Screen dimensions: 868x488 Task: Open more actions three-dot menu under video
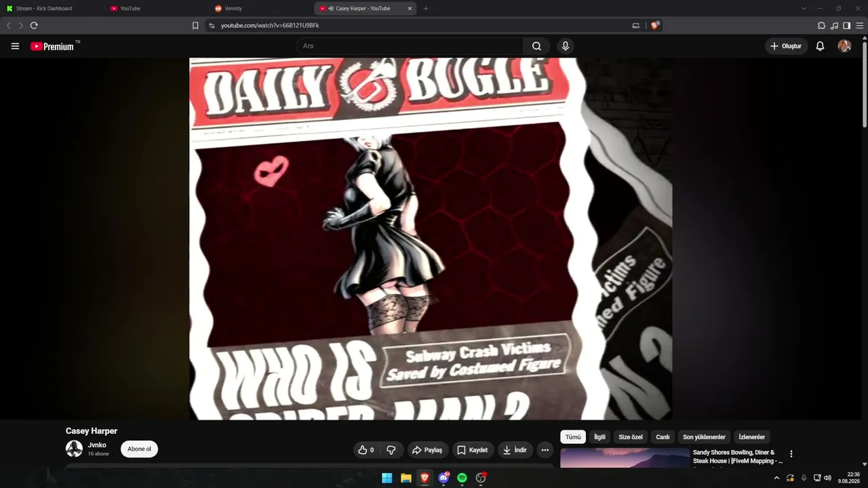[545, 450]
